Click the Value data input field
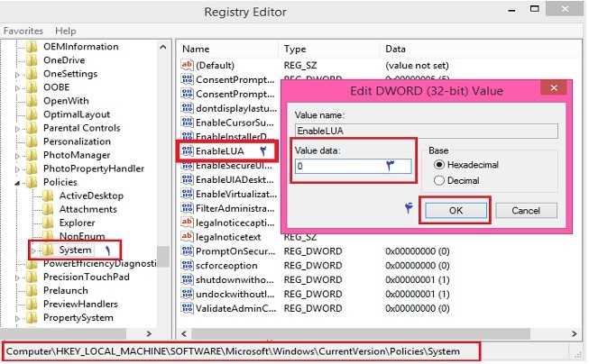The height and width of the screenshot is (364, 589). coord(352,166)
